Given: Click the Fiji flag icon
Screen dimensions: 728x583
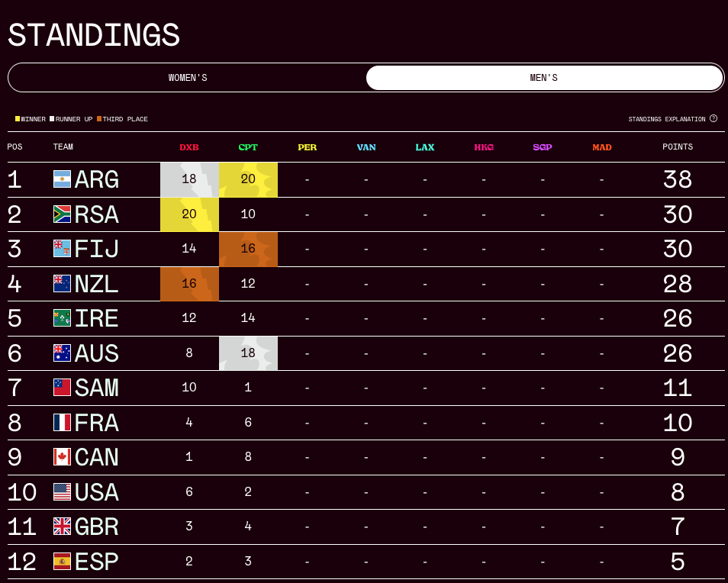Looking at the screenshot, I should pos(63,249).
